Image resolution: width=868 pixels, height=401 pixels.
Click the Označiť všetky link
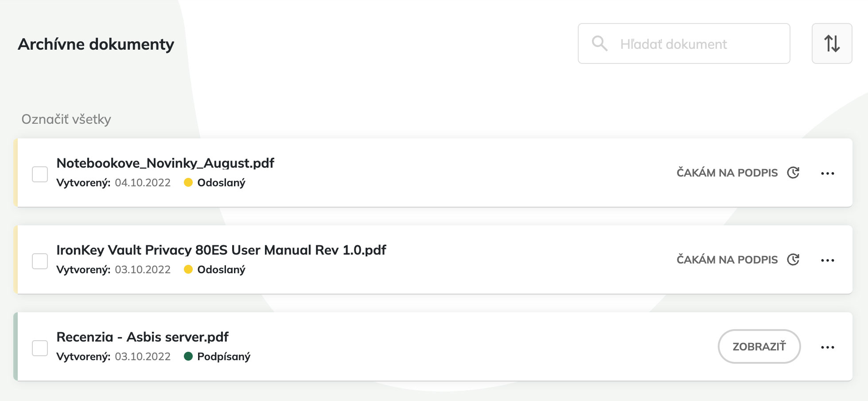pos(66,119)
